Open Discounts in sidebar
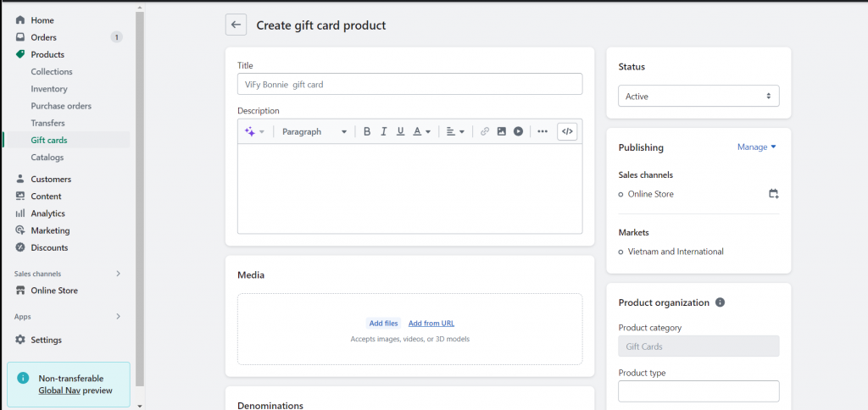This screenshot has height=410, width=868. point(49,247)
